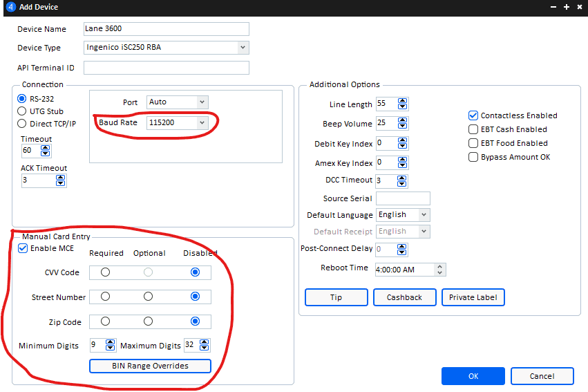Image resolution: width=588 pixels, height=392 pixels.
Task: Expand the Baud Rate dropdown
Action: 202,122
